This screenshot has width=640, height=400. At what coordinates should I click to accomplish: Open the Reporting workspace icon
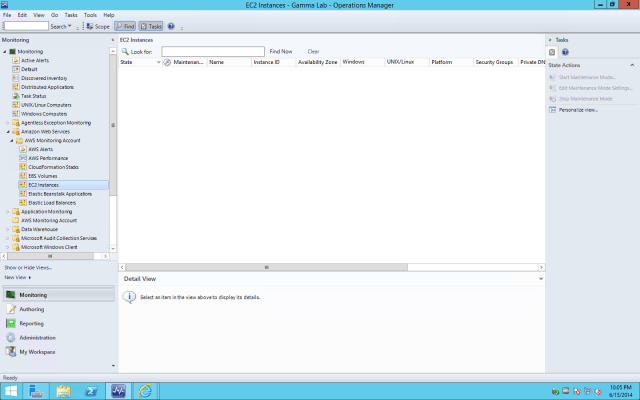[11, 323]
